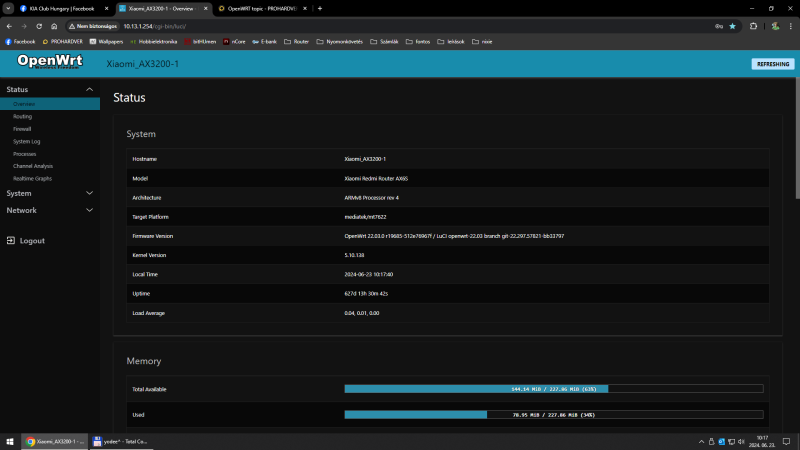Open System Log page
This screenshot has width=800, height=450.
(x=27, y=141)
